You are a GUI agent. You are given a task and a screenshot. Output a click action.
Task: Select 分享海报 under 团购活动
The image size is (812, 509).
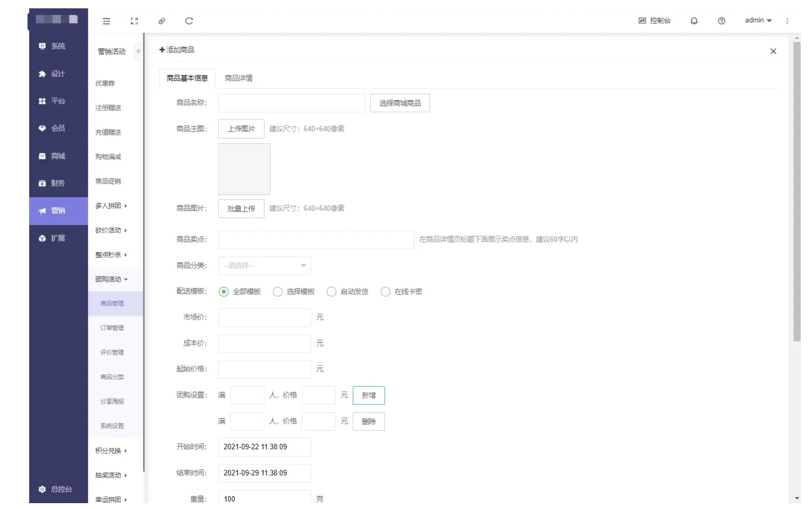(x=112, y=402)
